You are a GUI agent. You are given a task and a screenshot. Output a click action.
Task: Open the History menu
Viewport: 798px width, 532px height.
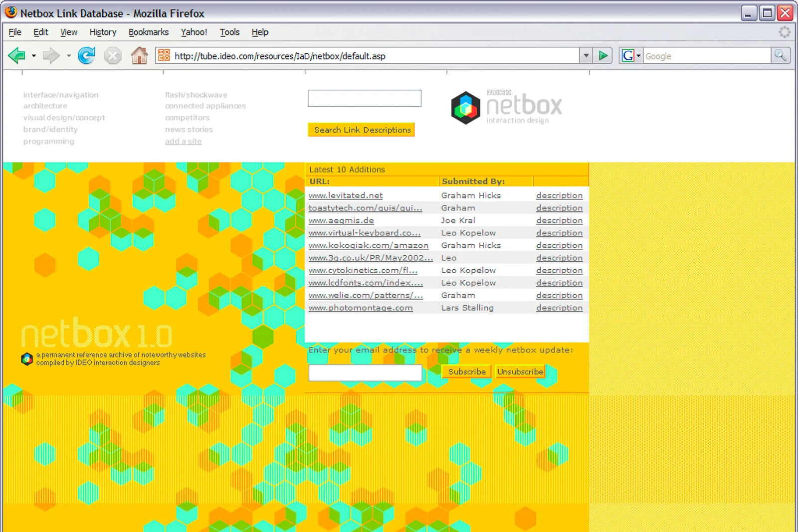(x=103, y=32)
